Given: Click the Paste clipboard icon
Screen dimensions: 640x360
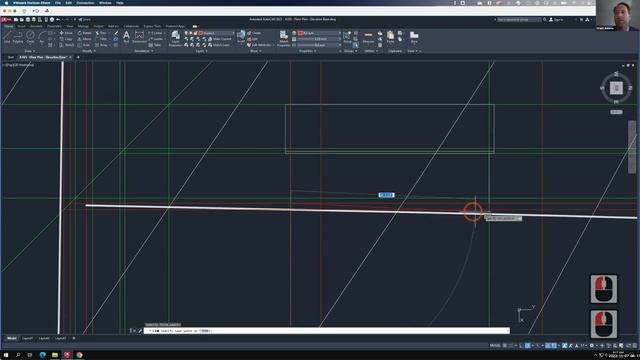Looking at the screenshot, I should (x=390, y=37).
